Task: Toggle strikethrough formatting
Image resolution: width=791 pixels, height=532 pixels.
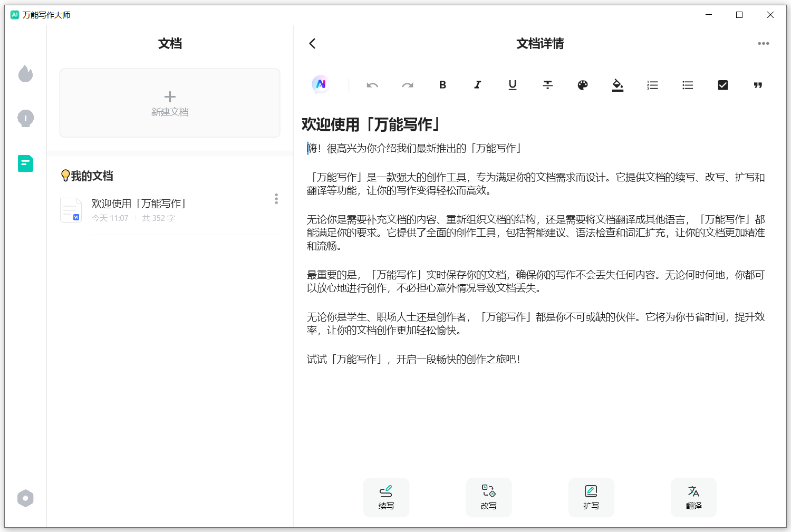Action: [x=548, y=85]
